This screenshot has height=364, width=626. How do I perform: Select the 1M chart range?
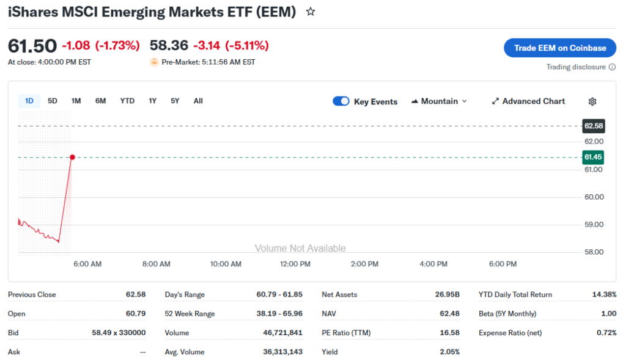tap(76, 101)
